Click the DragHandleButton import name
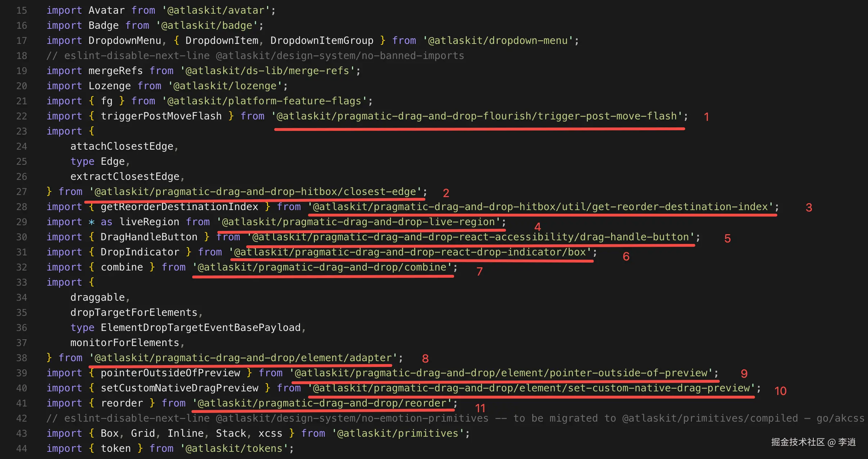 pos(149,237)
